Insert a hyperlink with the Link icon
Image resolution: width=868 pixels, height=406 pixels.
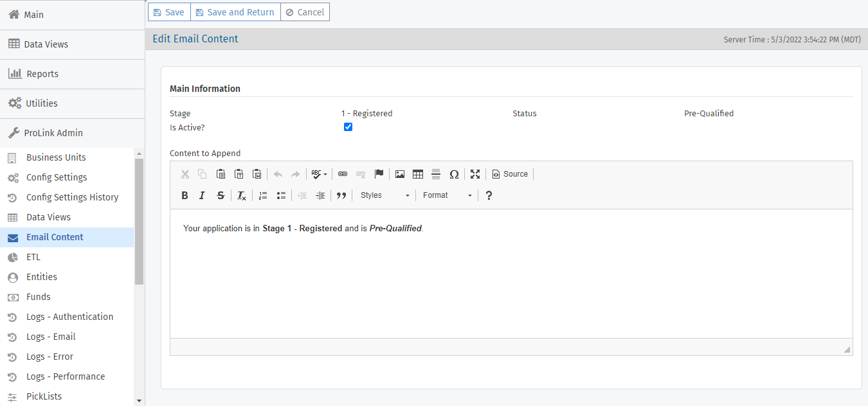343,174
